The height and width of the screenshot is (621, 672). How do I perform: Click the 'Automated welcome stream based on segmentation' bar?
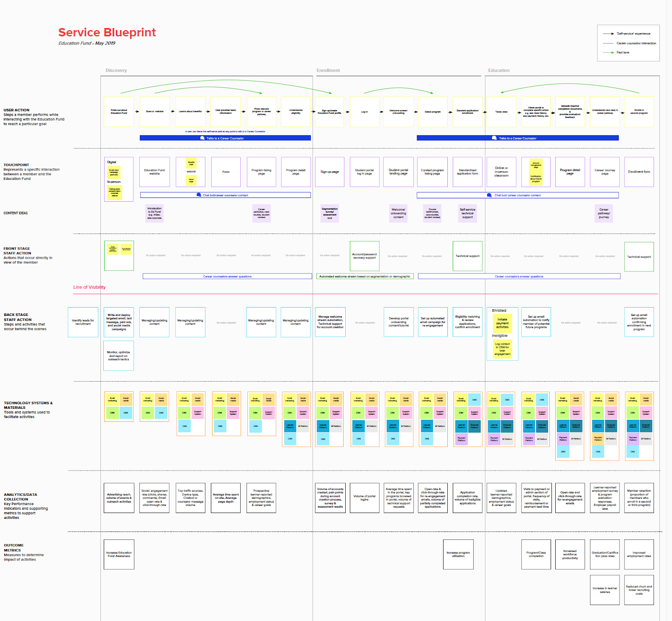pos(365,276)
